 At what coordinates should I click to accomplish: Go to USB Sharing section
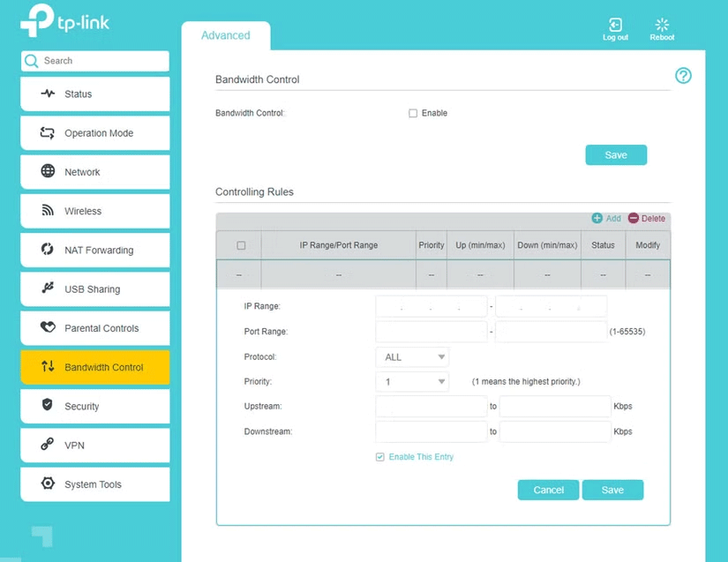coord(95,289)
